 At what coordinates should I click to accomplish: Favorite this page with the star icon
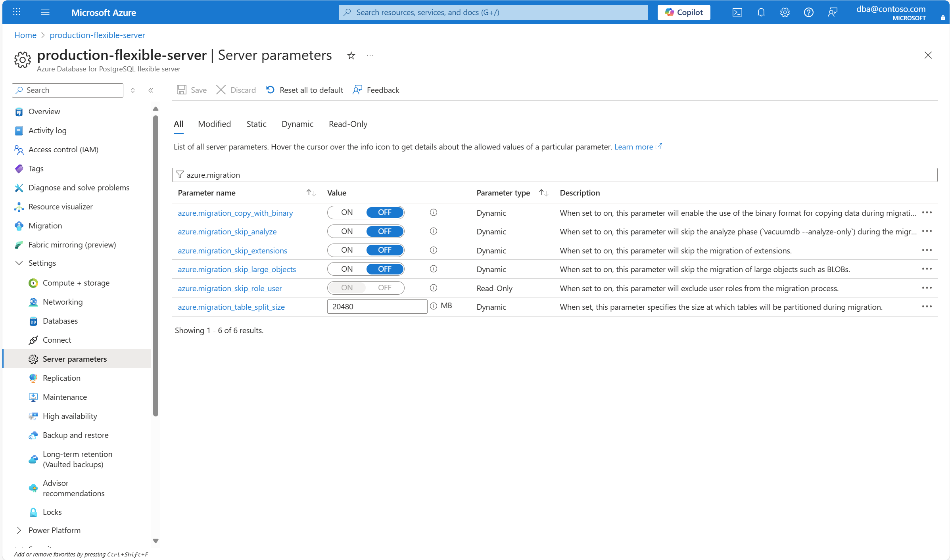pyautogui.click(x=351, y=56)
